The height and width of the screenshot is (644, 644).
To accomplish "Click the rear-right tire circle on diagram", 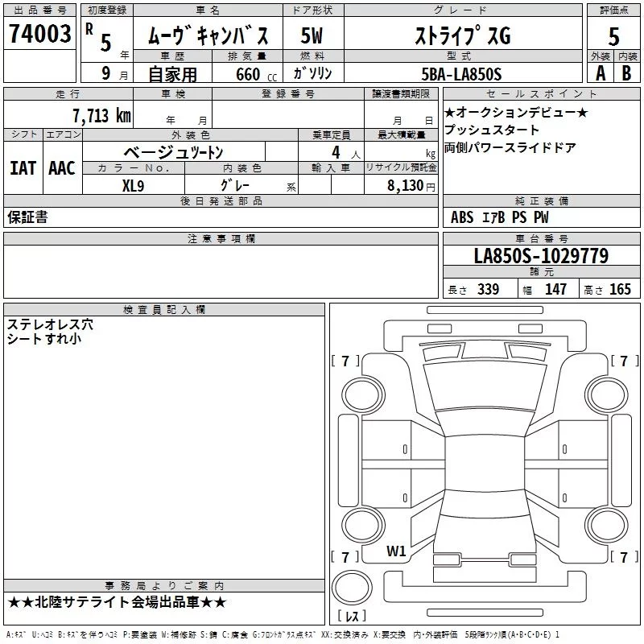I will (607, 524).
